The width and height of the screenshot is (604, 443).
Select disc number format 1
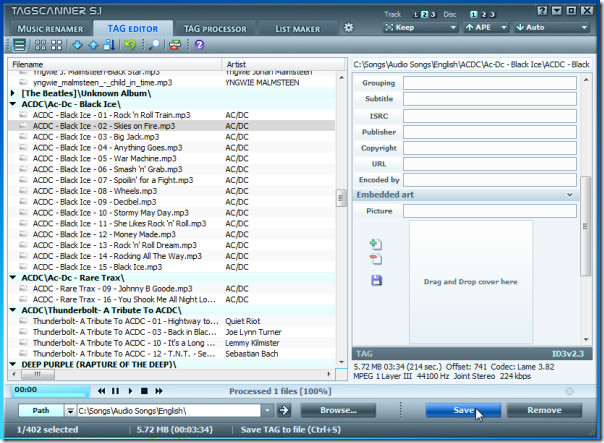pyautogui.click(x=474, y=15)
